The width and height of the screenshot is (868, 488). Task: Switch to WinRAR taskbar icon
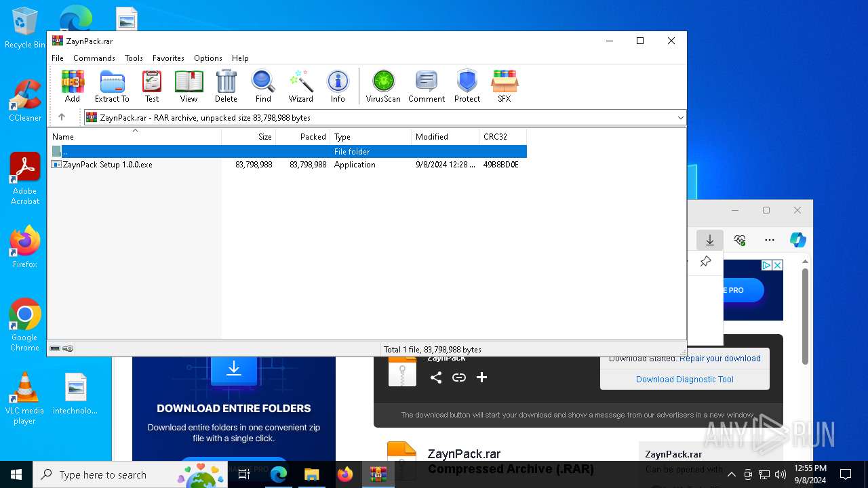click(378, 474)
